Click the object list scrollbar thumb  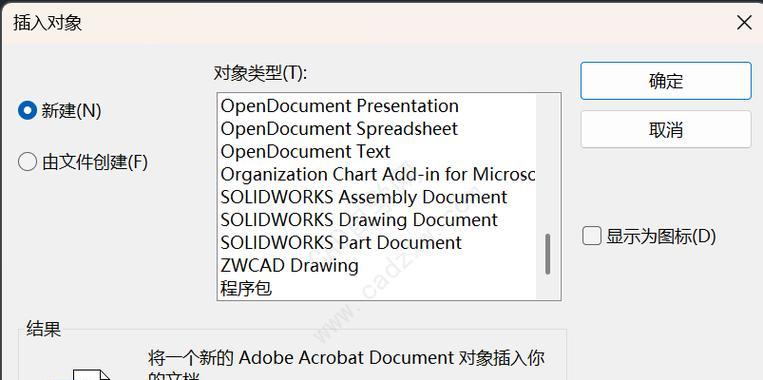[x=548, y=254]
